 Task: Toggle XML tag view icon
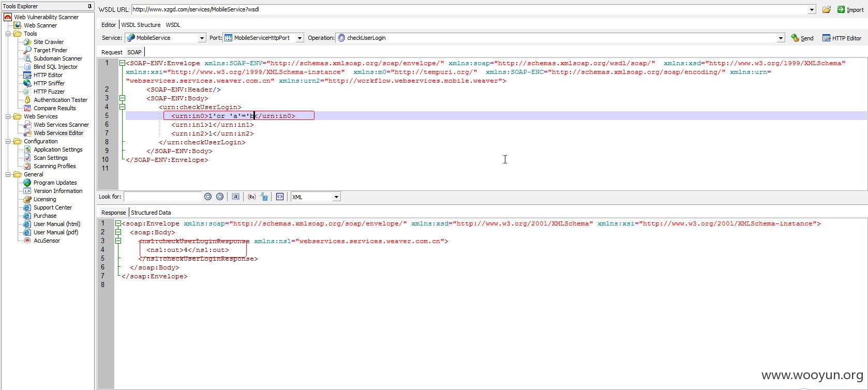(280, 197)
